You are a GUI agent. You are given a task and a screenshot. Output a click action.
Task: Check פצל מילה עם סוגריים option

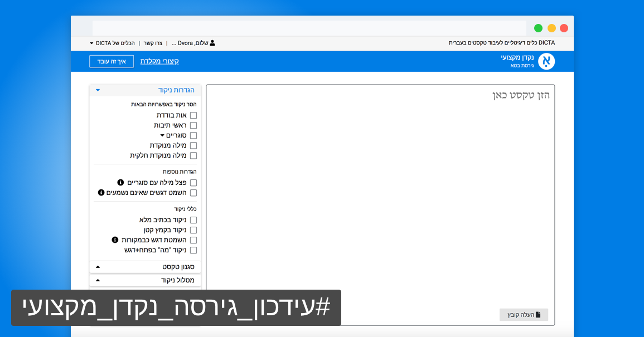point(193,183)
